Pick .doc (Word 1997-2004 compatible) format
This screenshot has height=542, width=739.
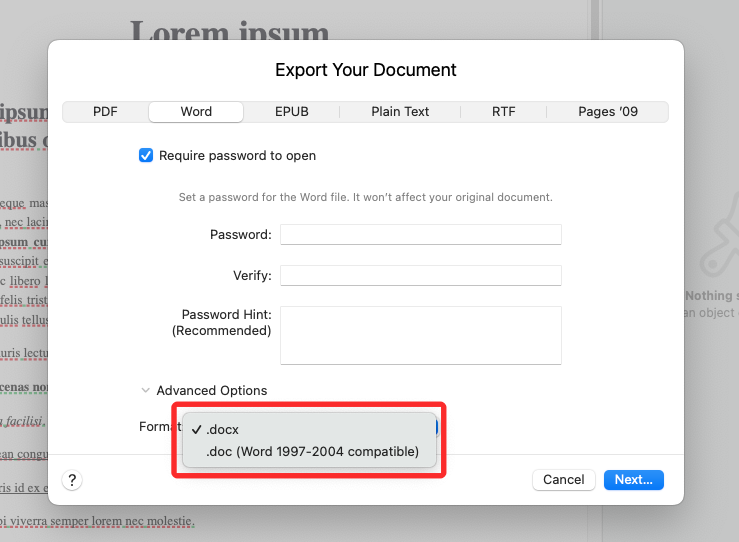point(309,452)
